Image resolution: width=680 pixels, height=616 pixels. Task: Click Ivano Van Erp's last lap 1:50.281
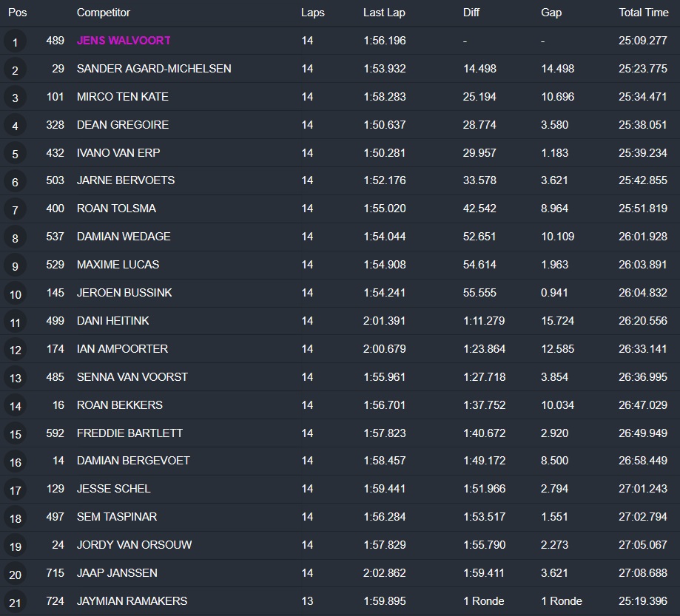tap(384, 153)
